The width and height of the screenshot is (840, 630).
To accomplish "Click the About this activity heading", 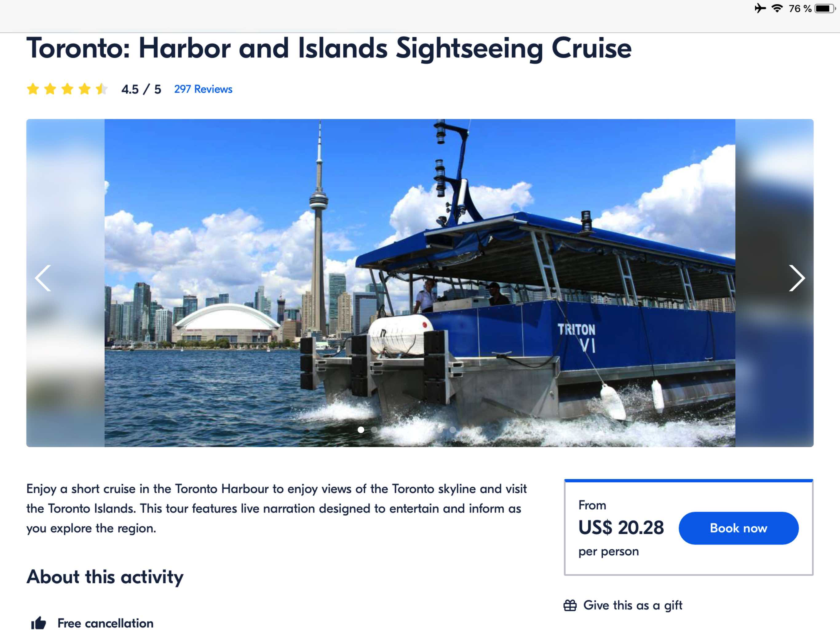I will point(105,577).
